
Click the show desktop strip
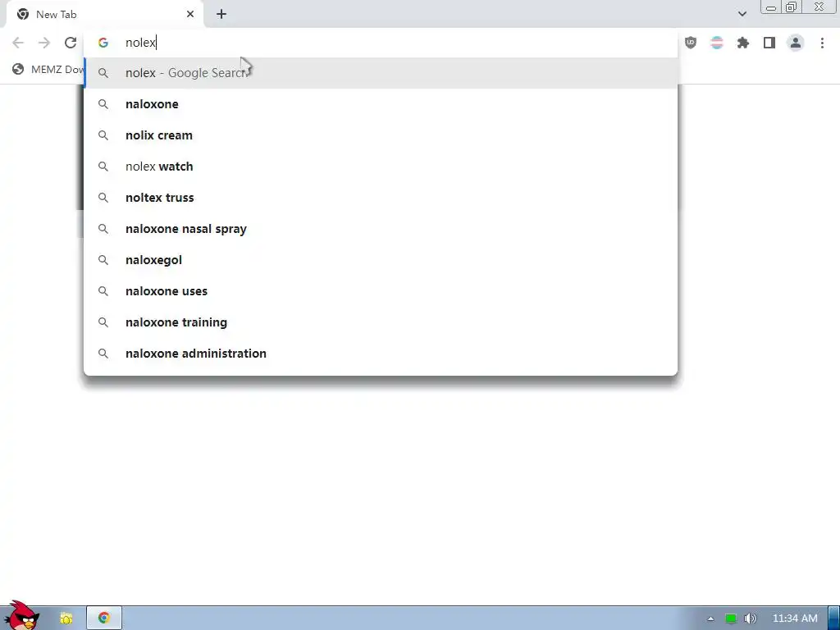pos(834,619)
